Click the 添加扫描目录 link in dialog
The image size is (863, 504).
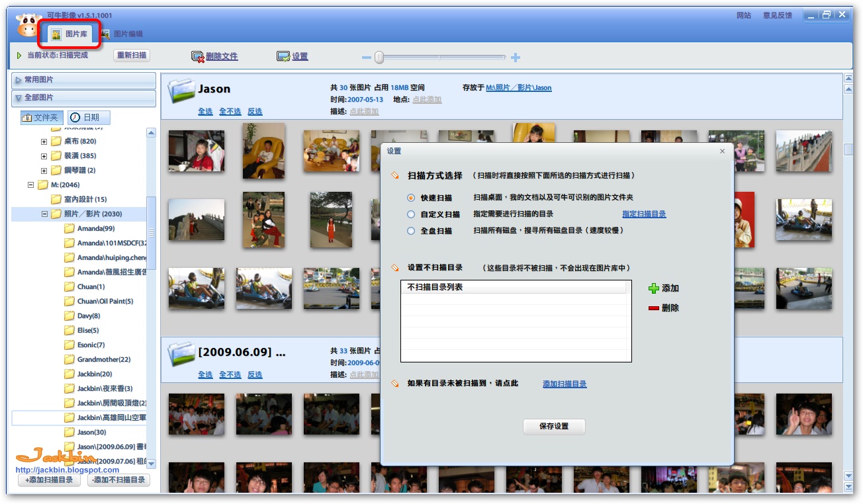tap(565, 384)
